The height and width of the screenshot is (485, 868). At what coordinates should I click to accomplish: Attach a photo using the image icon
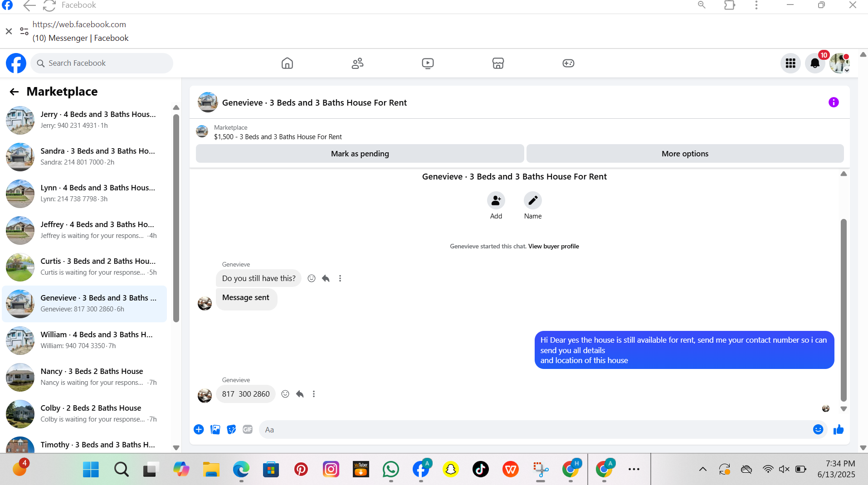[215, 429]
